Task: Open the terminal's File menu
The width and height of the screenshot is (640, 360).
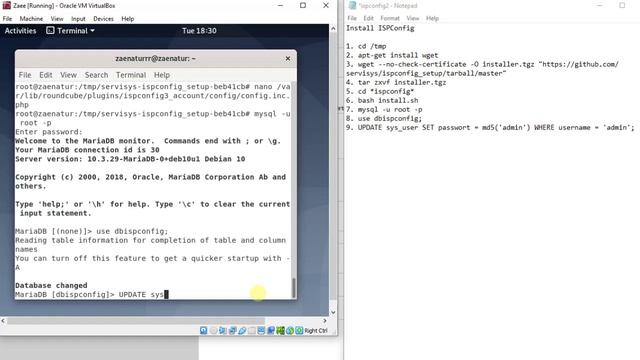Action: coord(25,75)
